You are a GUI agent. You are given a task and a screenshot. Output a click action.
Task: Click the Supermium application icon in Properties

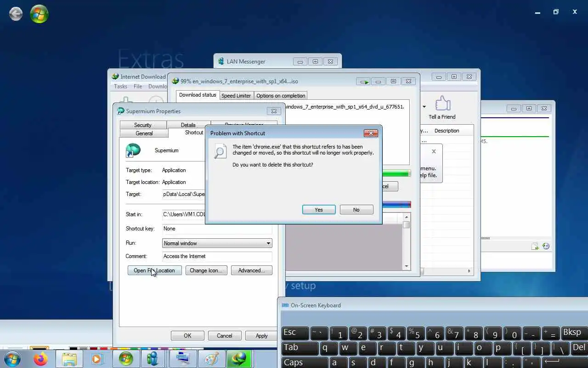(x=133, y=150)
